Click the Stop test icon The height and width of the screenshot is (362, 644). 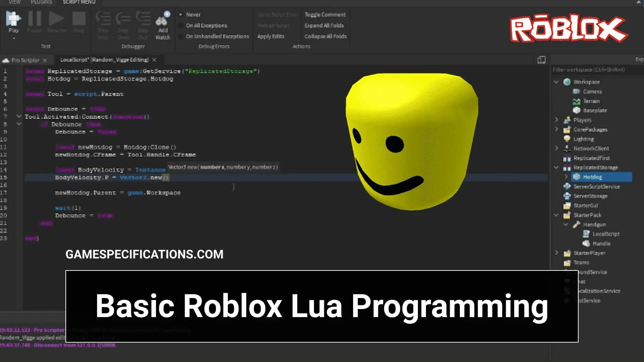79,19
